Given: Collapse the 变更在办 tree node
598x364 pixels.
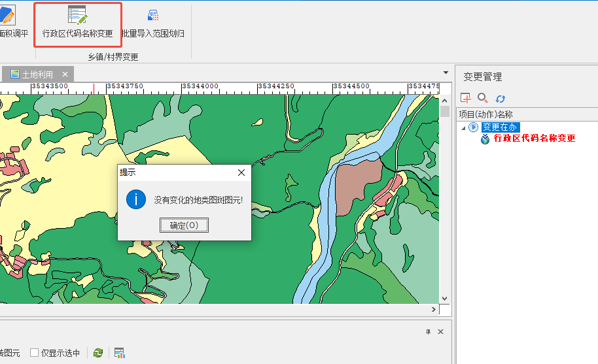Looking at the screenshot, I should click(464, 128).
